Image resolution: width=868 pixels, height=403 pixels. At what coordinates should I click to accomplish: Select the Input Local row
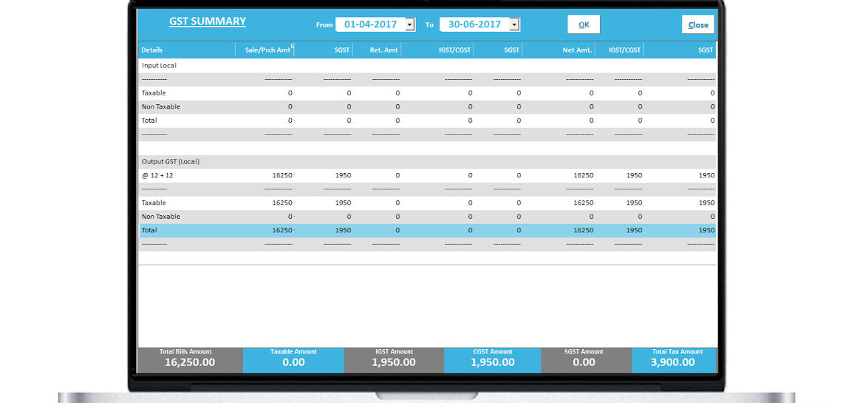(428, 65)
